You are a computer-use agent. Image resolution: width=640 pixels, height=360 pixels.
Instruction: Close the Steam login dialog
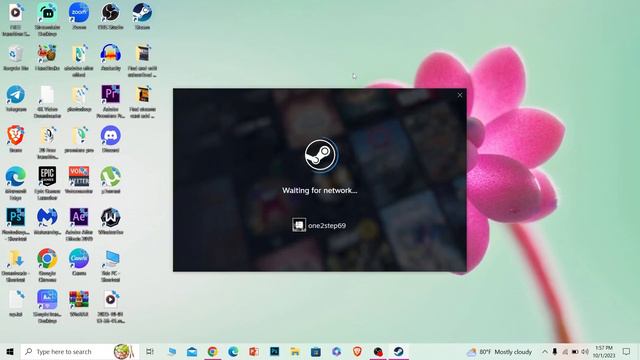pyautogui.click(x=460, y=95)
